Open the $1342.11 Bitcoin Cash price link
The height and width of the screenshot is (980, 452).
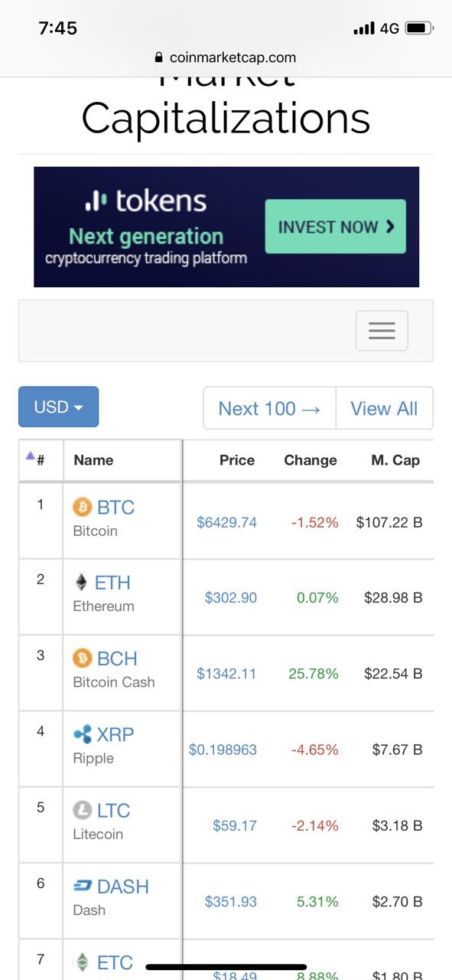tap(226, 674)
